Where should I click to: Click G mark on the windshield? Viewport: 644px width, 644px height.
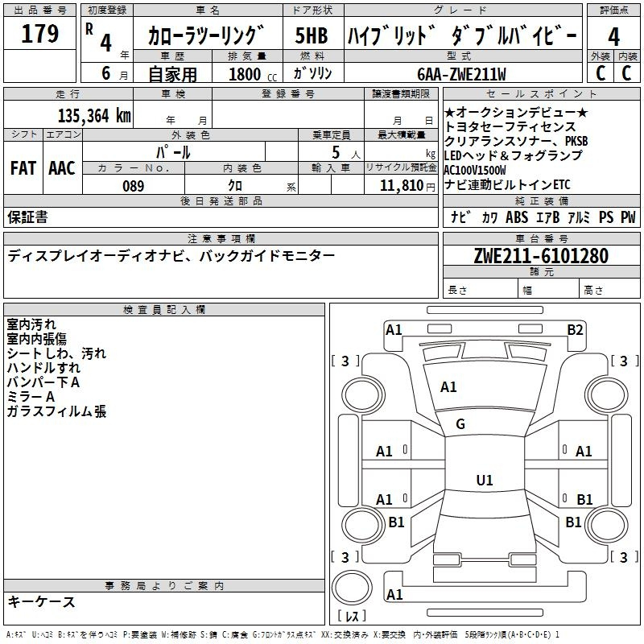pyautogui.click(x=460, y=423)
